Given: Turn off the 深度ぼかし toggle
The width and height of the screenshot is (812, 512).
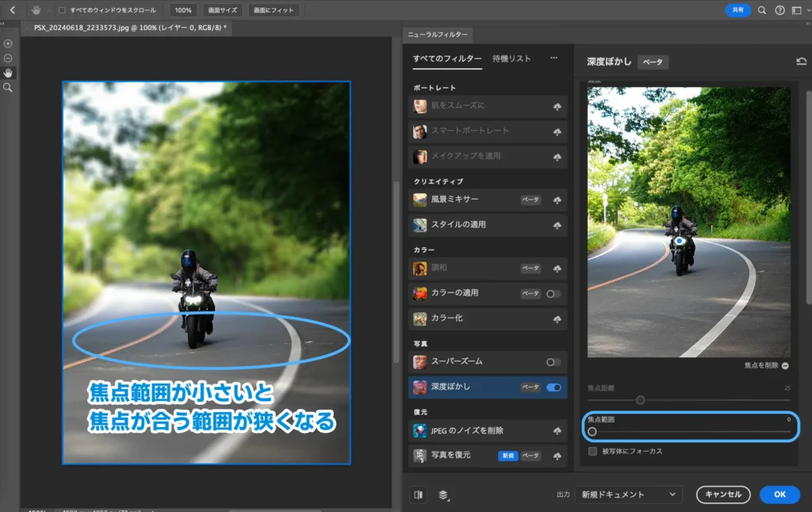Looking at the screenshot, I should pos(553,388).
